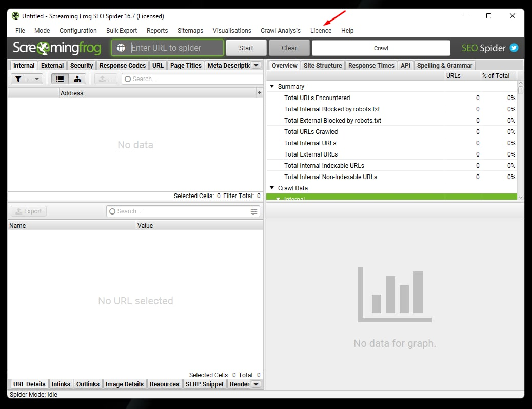Open the File menu
This screenshot has height=409, width=532.
click(20, 31)
